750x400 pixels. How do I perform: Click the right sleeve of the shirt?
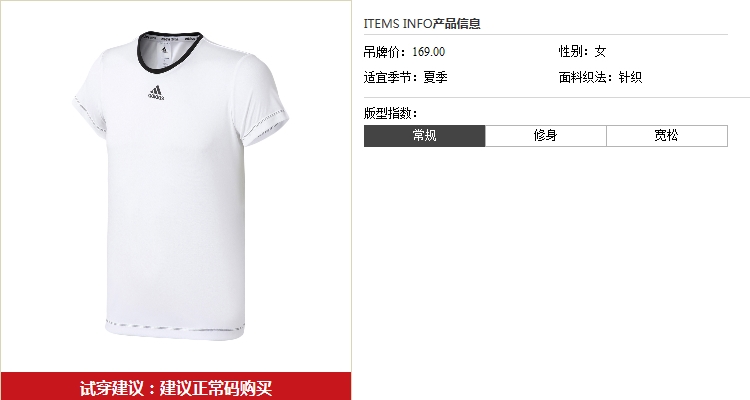tap(264, 100)
